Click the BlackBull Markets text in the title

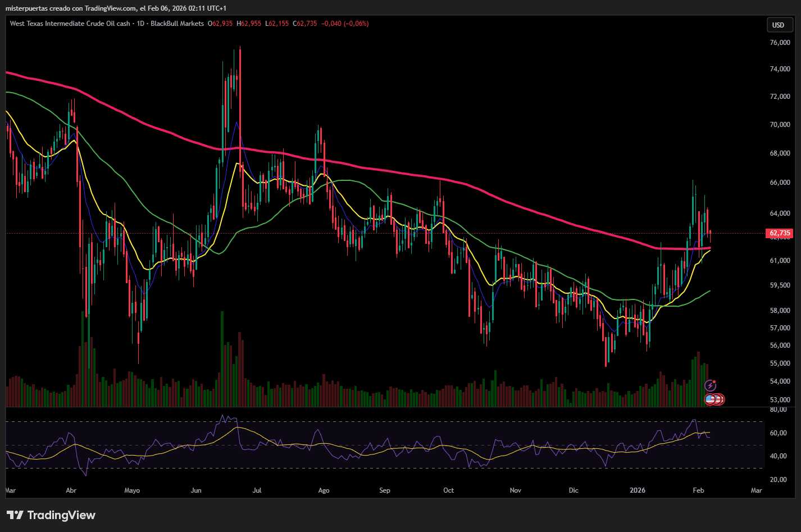(178, 24)
